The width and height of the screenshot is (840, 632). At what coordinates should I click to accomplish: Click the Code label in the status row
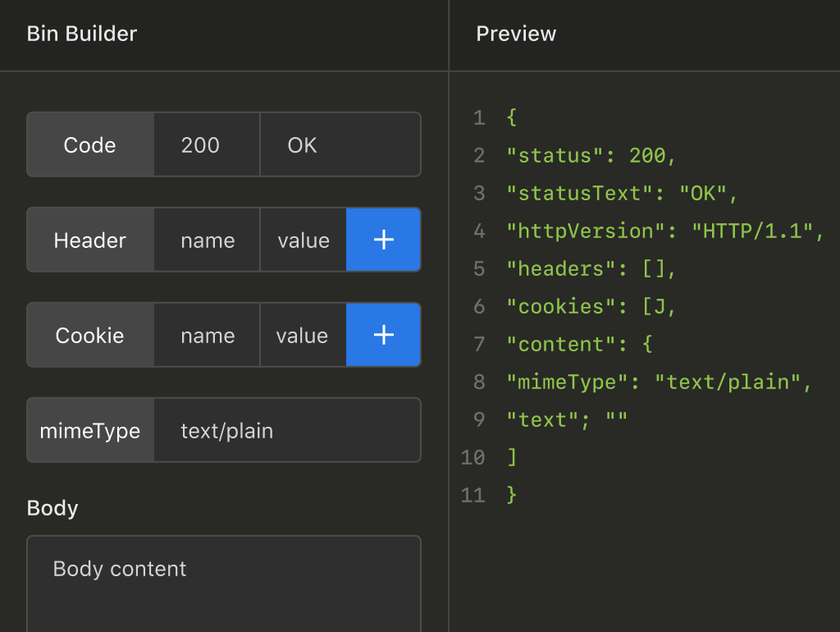click(90, 145)
